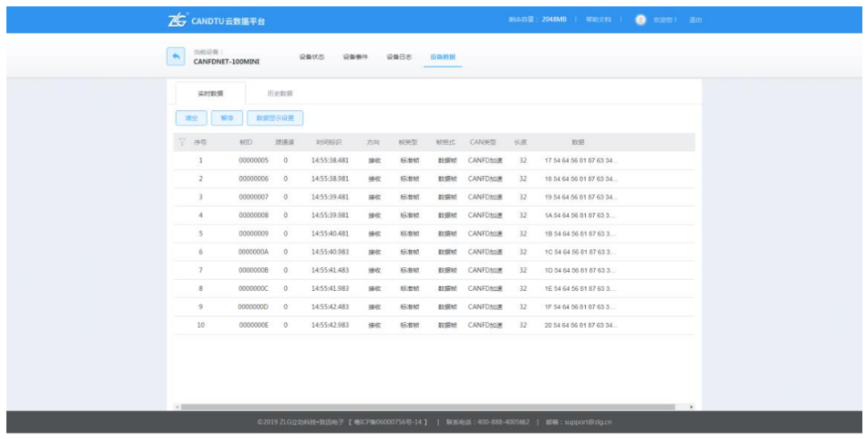Go to 设备日志 tab
The height and width of the screenshot is (439, 868).
coord(399,57)
